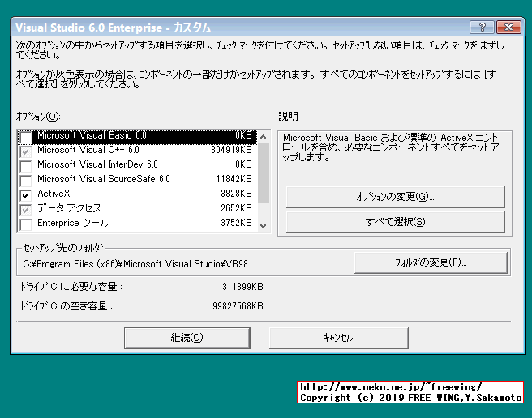Click the 継続(C) button to continue
Image resolution: width=532 pixels, height=418 pixels.
point(187,338)
